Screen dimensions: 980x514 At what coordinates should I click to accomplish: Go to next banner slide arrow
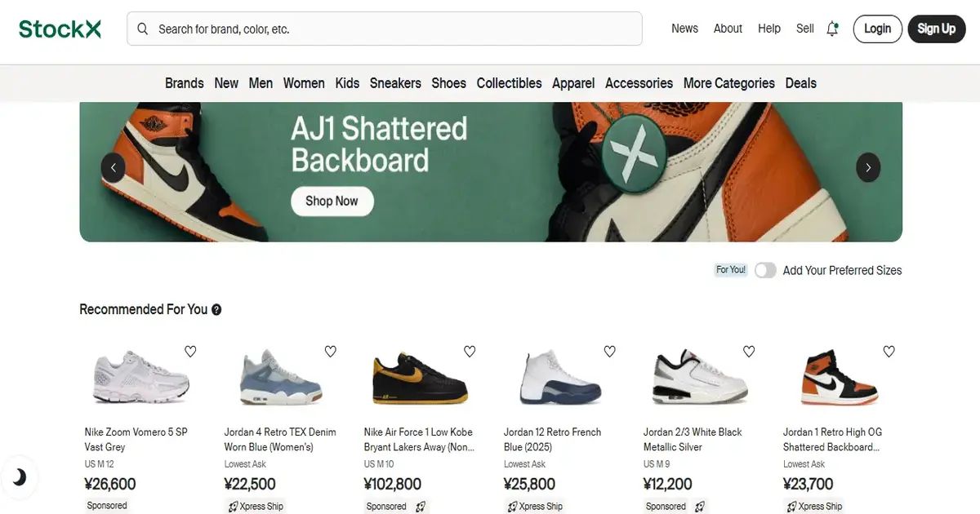[868, 167]
